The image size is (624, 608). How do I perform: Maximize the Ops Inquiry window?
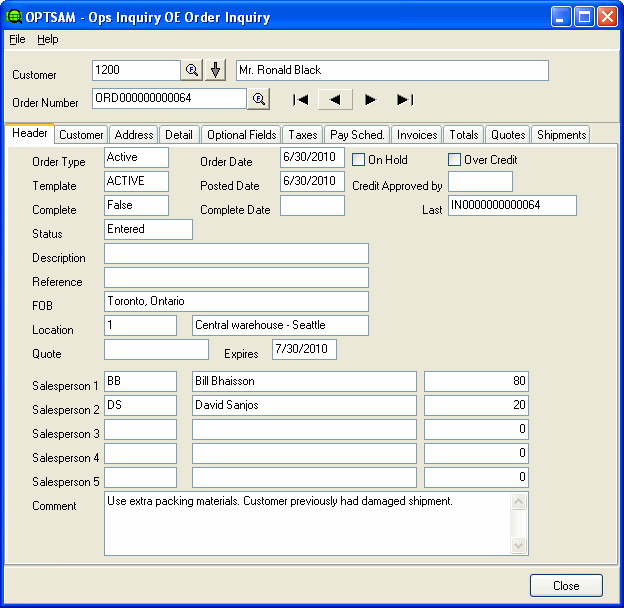pyautogui.click(x=584, y=17)
